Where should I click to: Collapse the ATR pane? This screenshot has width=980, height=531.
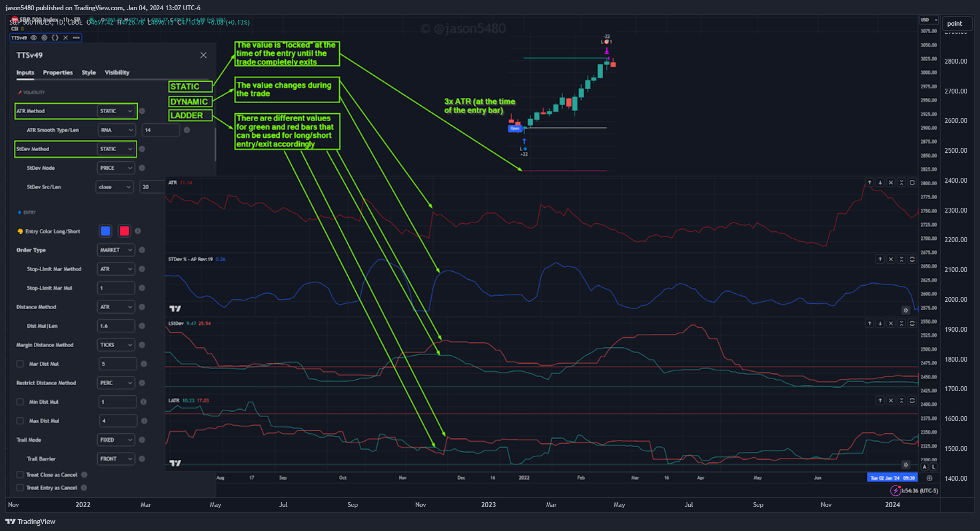[x=901, y=183]
